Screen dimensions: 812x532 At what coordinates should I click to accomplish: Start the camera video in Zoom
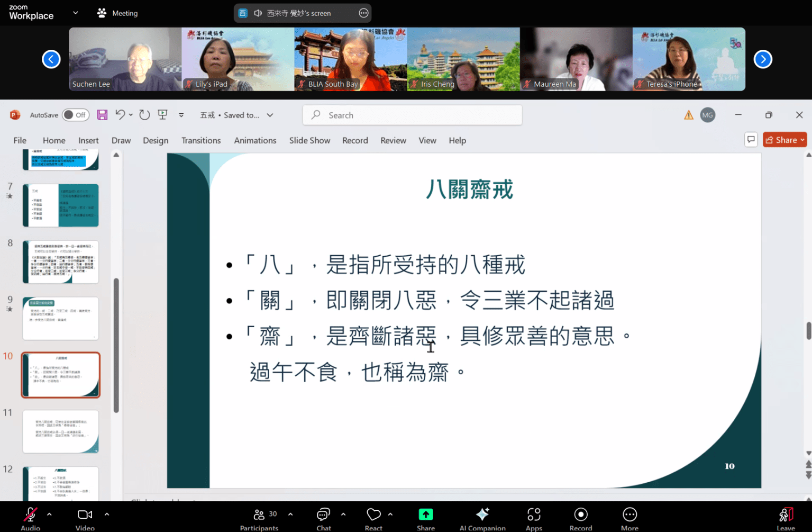(x=85, y=514)
